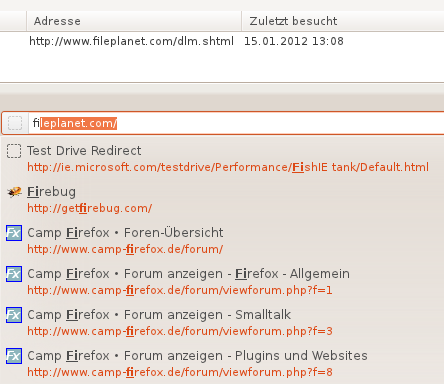Image resolution: width=444 pixels, height=384 pixels.
Task: Open the getfirebug.com URL link
Action: click(x=90, y=208)
